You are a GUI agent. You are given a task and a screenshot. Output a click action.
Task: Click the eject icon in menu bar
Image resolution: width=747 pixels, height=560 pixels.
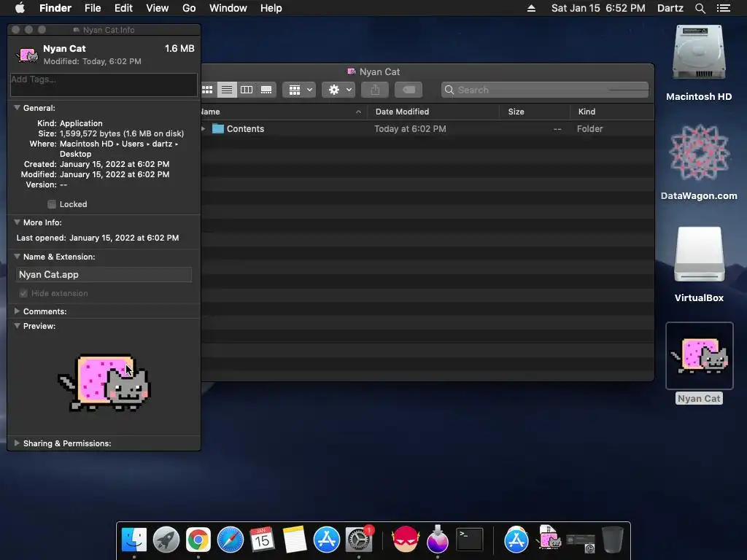coord(531,8)
